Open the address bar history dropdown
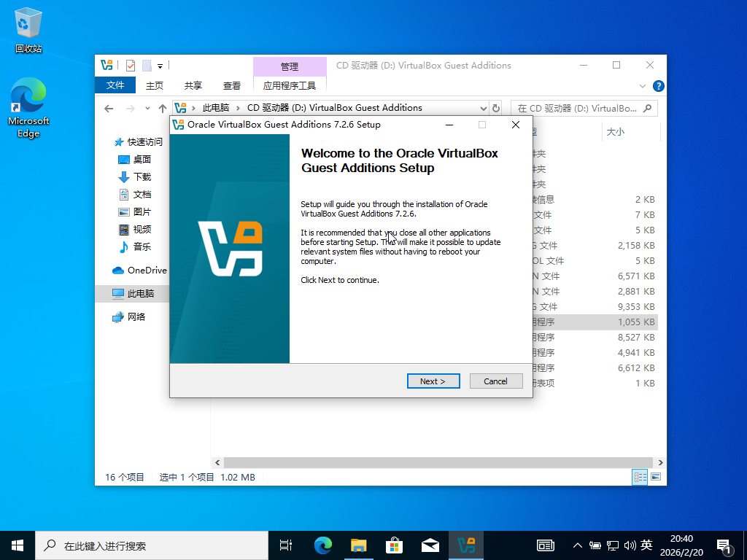747x560 pixels. point(483,108)
